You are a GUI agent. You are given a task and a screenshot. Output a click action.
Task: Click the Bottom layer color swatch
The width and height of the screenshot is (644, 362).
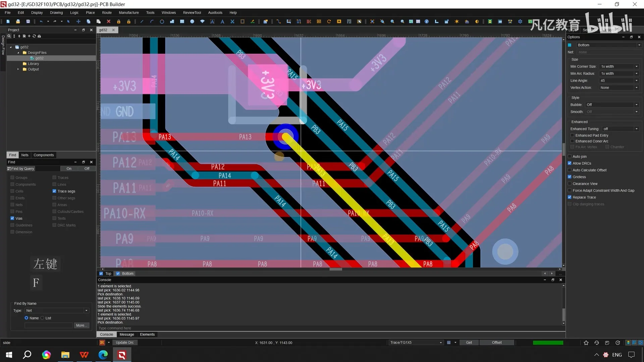point(570,45)
